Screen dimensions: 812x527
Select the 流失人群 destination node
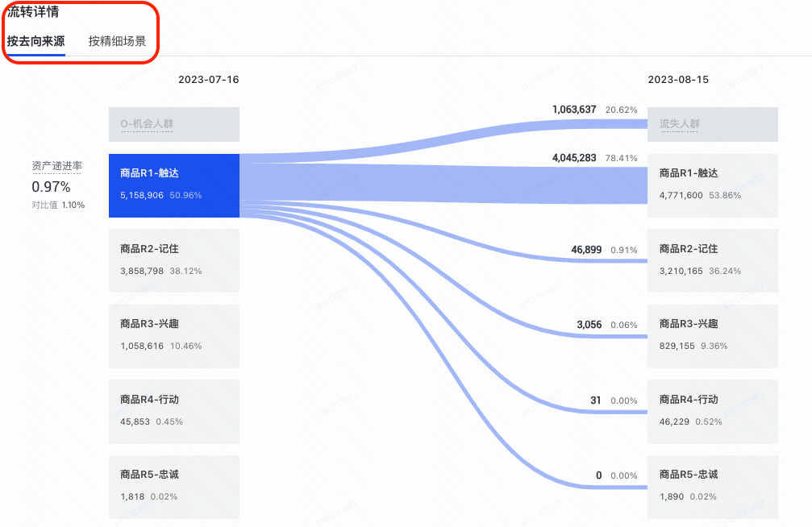click(713, 124)
